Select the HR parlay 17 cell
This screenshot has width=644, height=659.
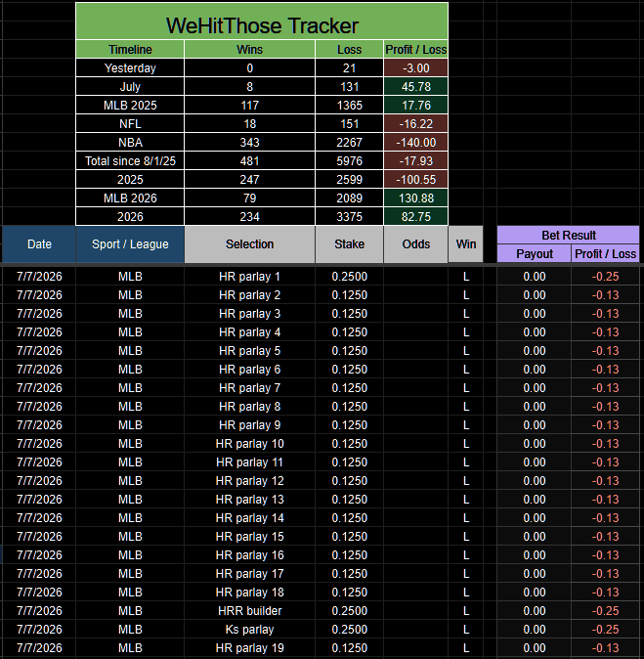point(249,574)
